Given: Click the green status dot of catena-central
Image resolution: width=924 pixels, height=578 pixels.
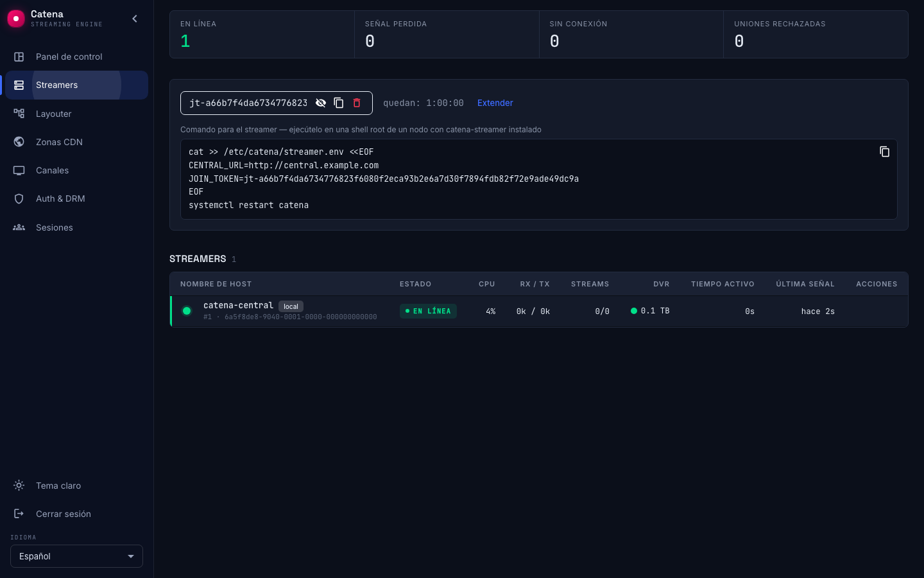Looking at the screenshot, I should (x=187, y=311).
